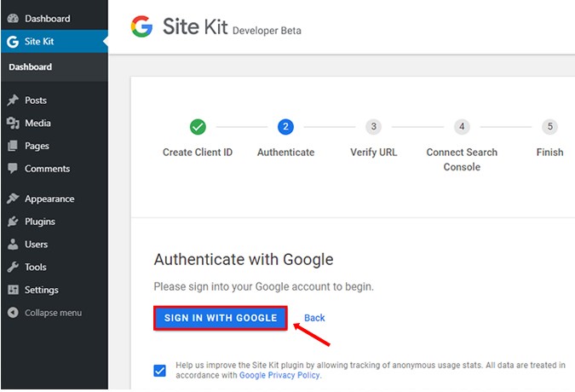This screenshot has height=392, width=575.
Task: Click the Create Client ID step label
Action: [198, 153]
